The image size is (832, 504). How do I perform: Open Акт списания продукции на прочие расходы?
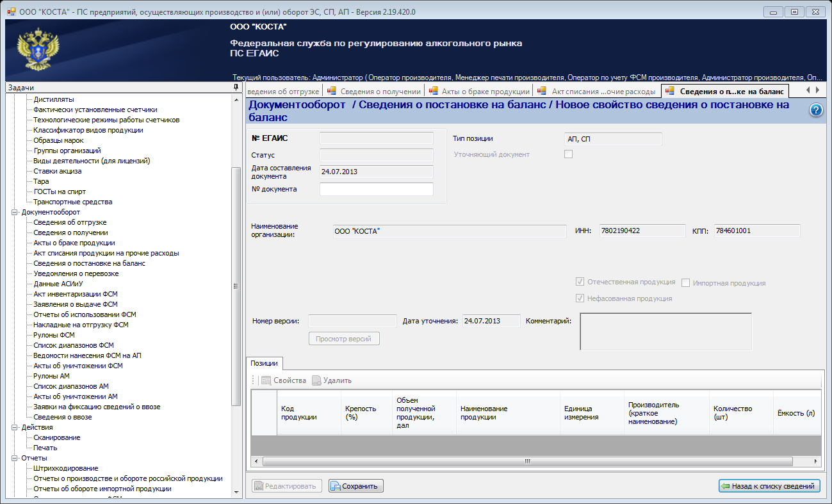[106, 253]
